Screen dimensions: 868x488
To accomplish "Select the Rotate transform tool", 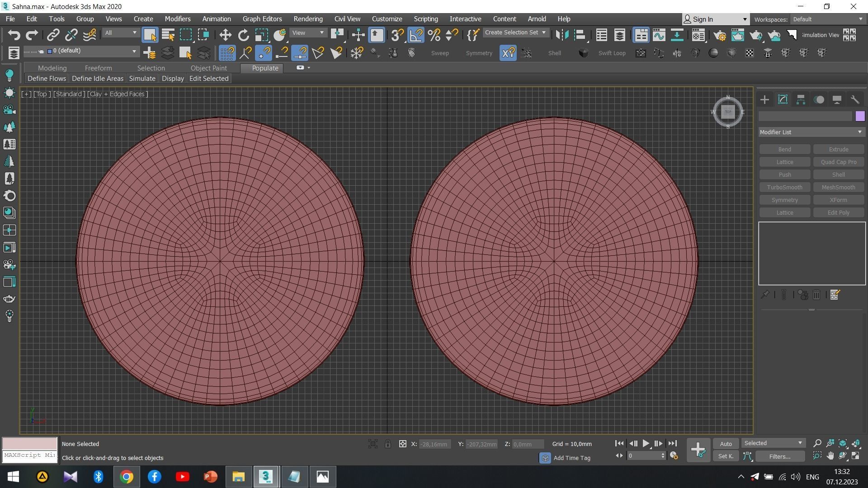I will 243,35.
